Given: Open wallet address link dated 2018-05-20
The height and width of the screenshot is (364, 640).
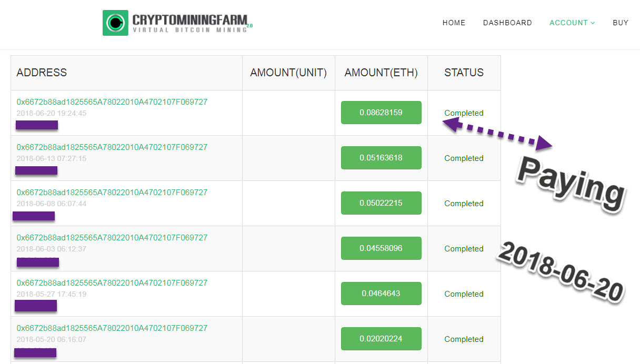Looking at the screenshot, I should pyautogui.click(x=112, y=328).
